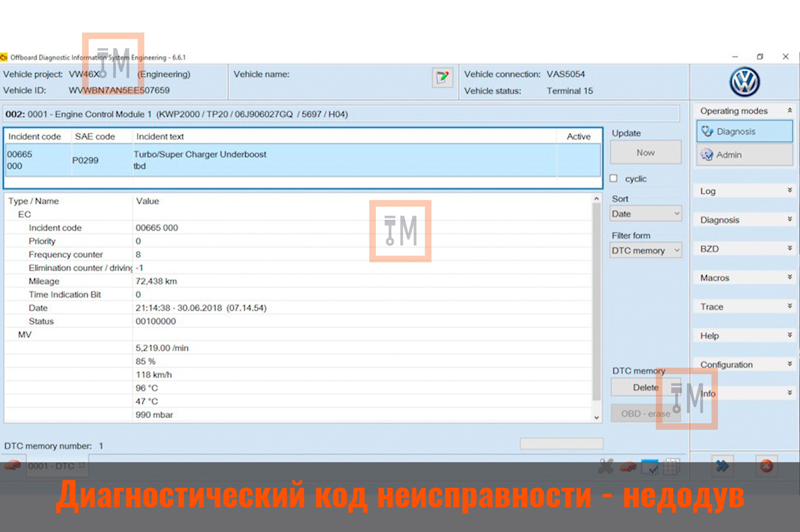The width and height of the screenshot is (800, 532).
Task: Click the Engine Control Module 1 header bar
Action: pyautogui.click(x=341, y=114)
